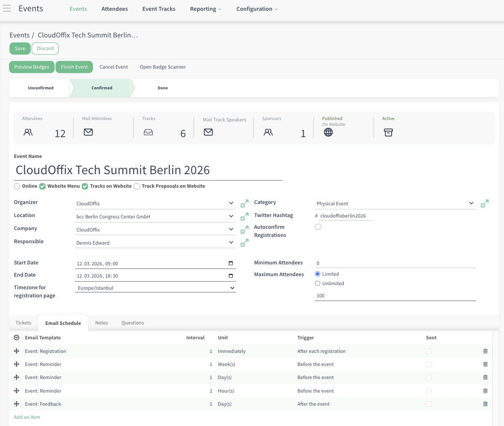Click drag handle of Week(s) reminder row
The height and width of the screenshot is (426, 504).
17,364
